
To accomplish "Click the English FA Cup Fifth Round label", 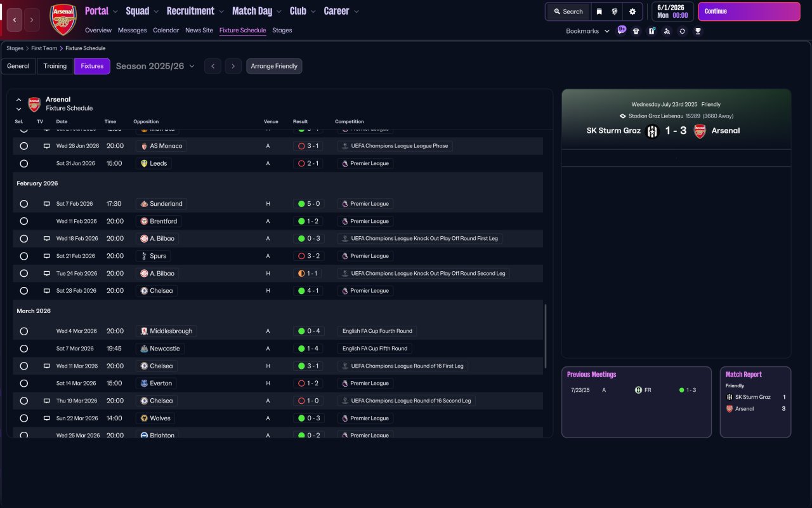I will (x=375, y=349).
